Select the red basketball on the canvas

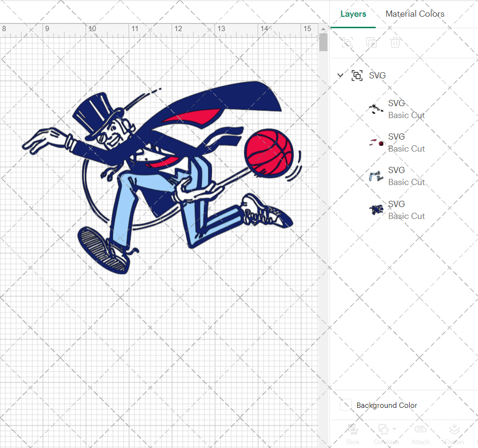269,153
